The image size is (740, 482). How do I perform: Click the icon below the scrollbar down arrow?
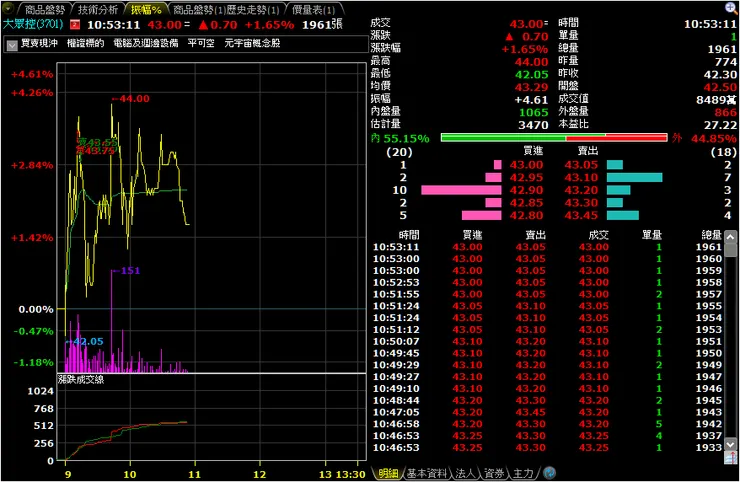(731, 457)
